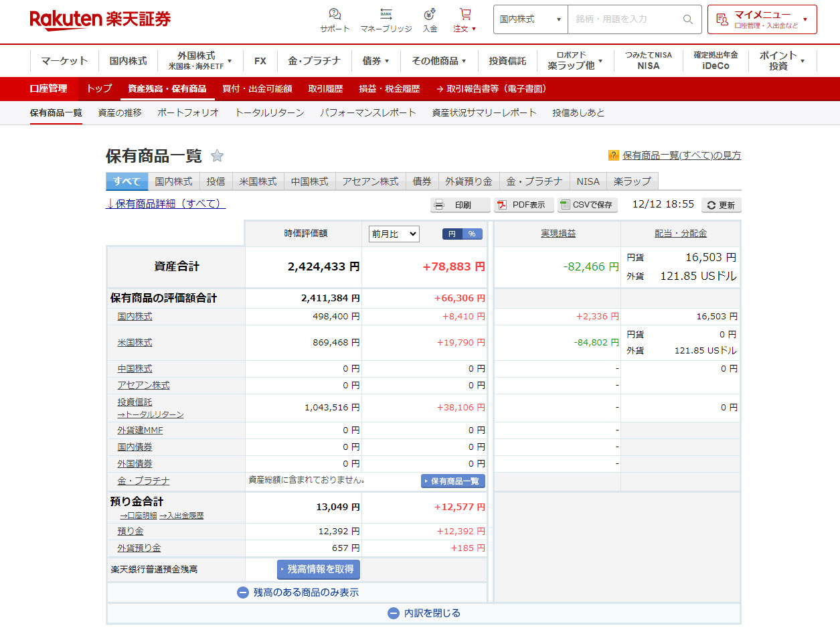Select the 米国株式 holdings tab
The image size is (840, 632).
click(x=258, y=181)
